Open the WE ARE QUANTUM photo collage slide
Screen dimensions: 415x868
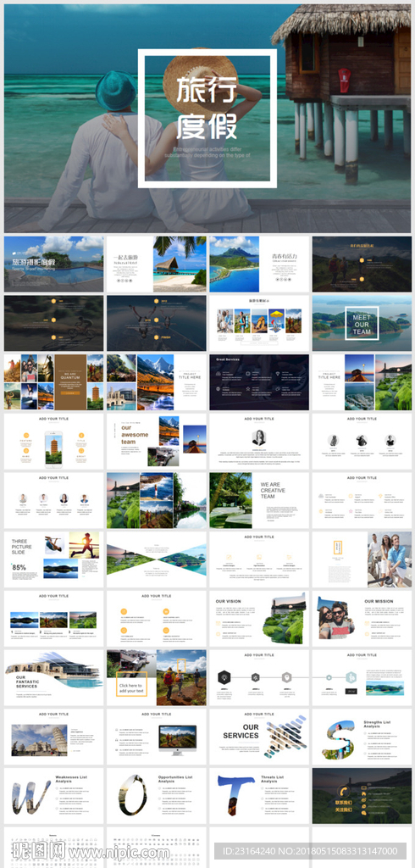(x=53, y=382)
